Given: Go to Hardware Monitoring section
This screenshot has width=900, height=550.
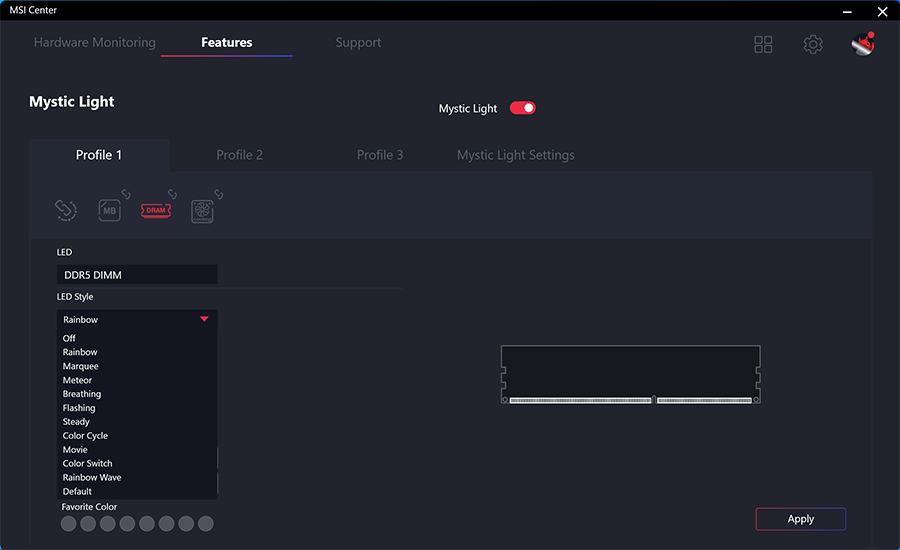Looking at the screenshot, I should (x=95, y=43).
